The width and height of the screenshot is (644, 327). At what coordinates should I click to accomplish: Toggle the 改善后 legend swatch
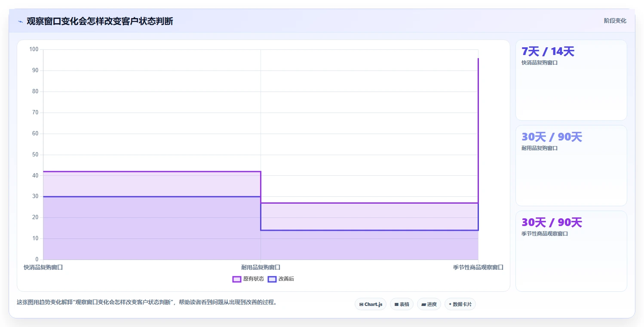(x=272, y=279)
